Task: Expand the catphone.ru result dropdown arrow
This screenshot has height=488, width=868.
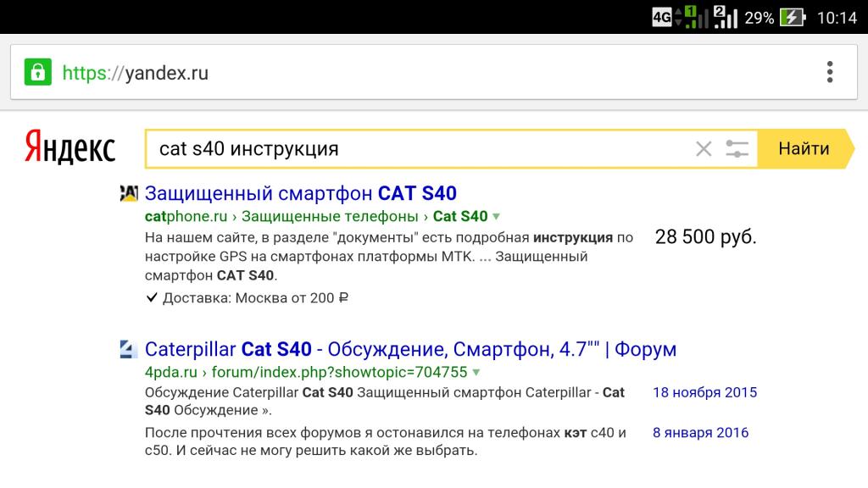Action: (497, 216)
